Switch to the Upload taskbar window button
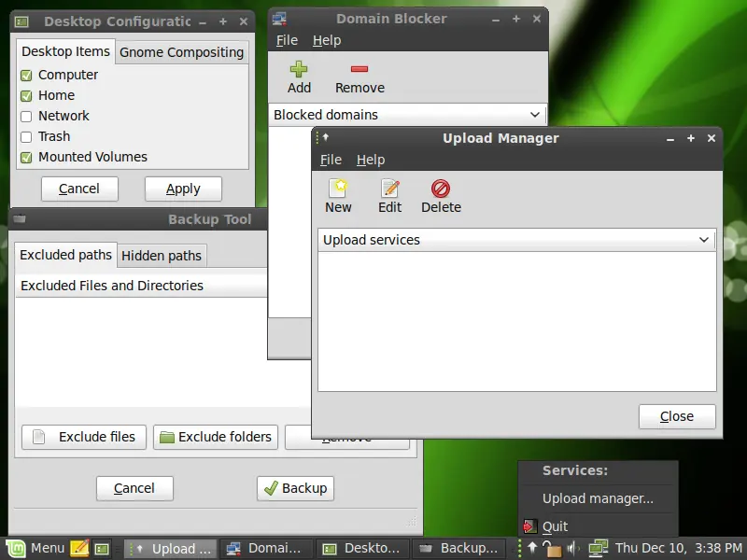Screen dimensions: 747x560 coord(171,549)
